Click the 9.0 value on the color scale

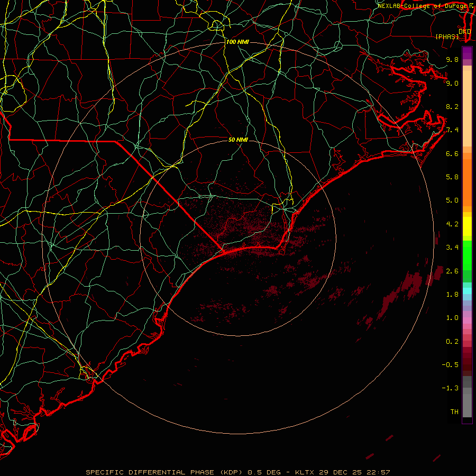(x=452, y=83)
